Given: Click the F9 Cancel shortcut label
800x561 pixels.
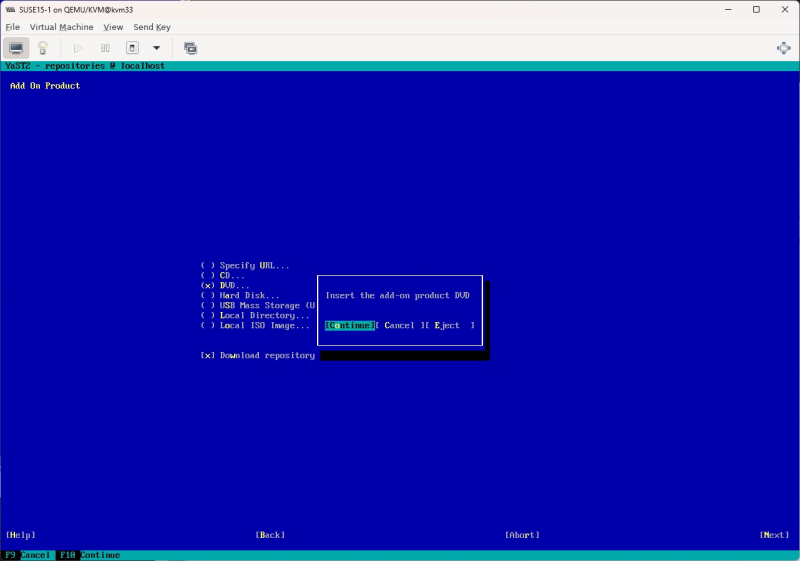Looking at the screenshot, I should tap(28, 555).
